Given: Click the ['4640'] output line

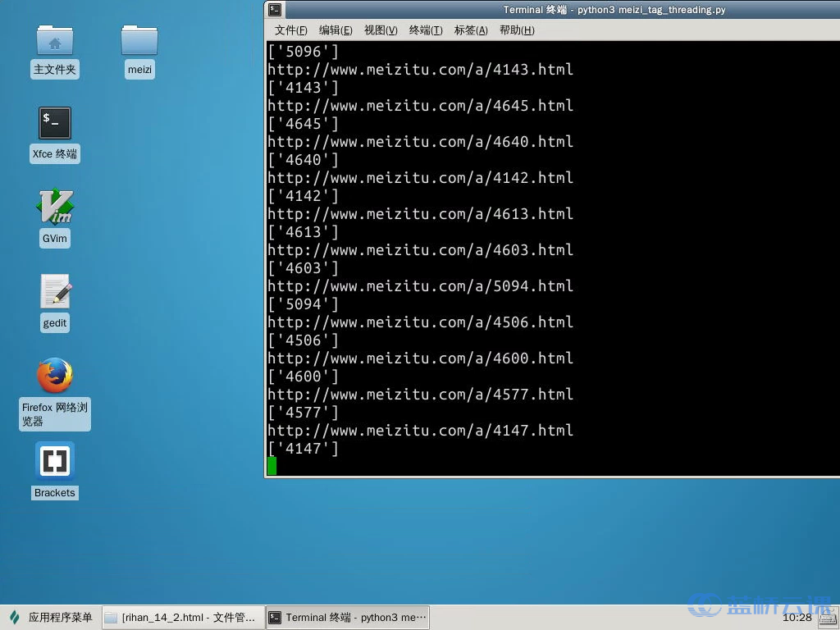Looking at the screenshot, I should coord(304,160).
